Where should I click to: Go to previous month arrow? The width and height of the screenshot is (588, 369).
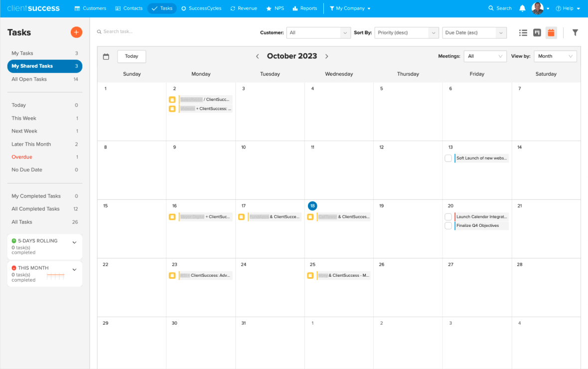(x=257, y=56)
